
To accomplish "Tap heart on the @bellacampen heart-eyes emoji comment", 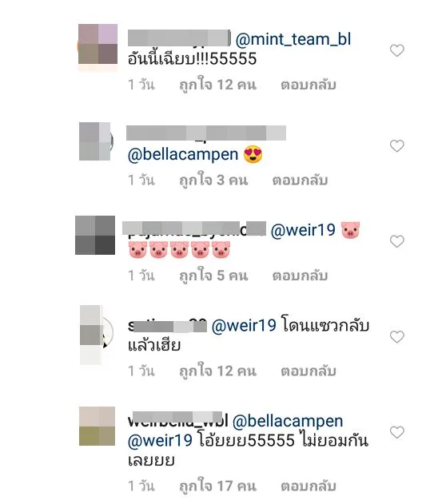I will click(x=397, y=146).
